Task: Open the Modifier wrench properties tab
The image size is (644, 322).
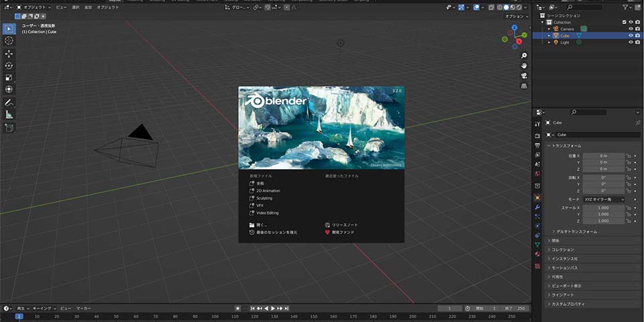Action: coord(537,207)
